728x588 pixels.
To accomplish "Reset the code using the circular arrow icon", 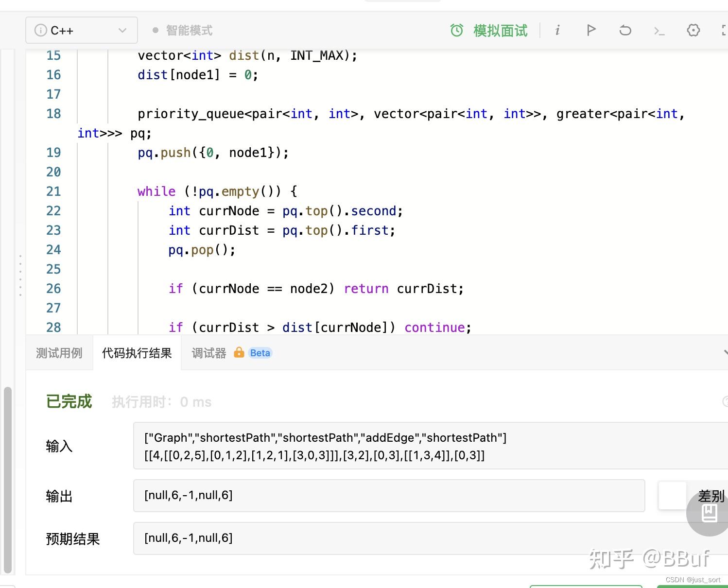I will [x=625, y=30].
